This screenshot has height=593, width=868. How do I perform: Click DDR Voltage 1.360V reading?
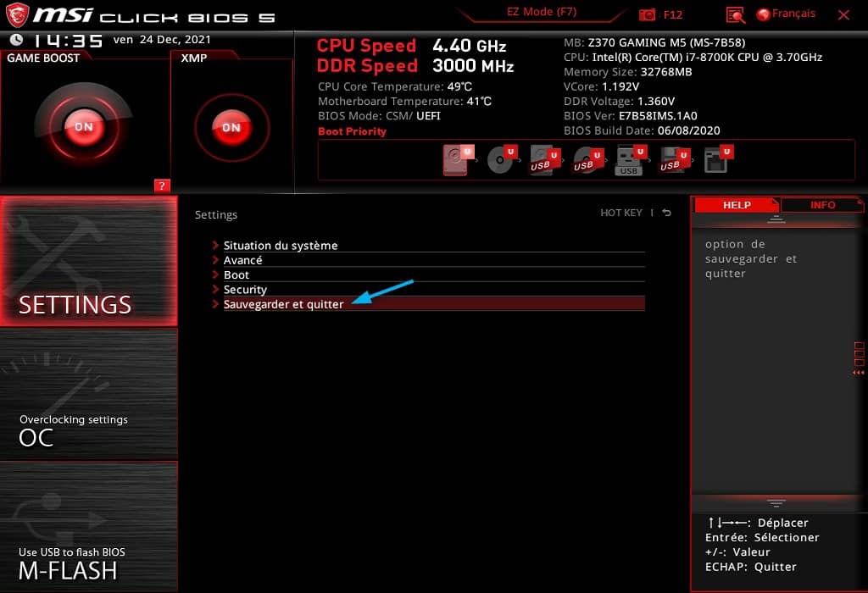619,101
